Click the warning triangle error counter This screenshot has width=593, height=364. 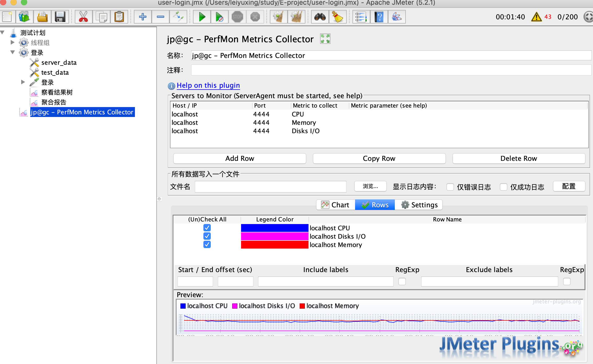pos(536,17)
